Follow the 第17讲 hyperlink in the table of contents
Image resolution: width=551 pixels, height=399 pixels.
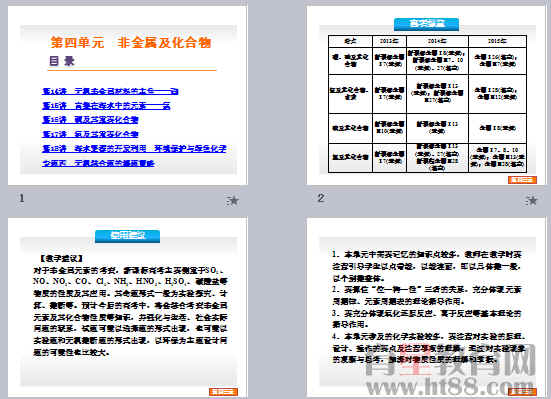click(x=90, y=134)
